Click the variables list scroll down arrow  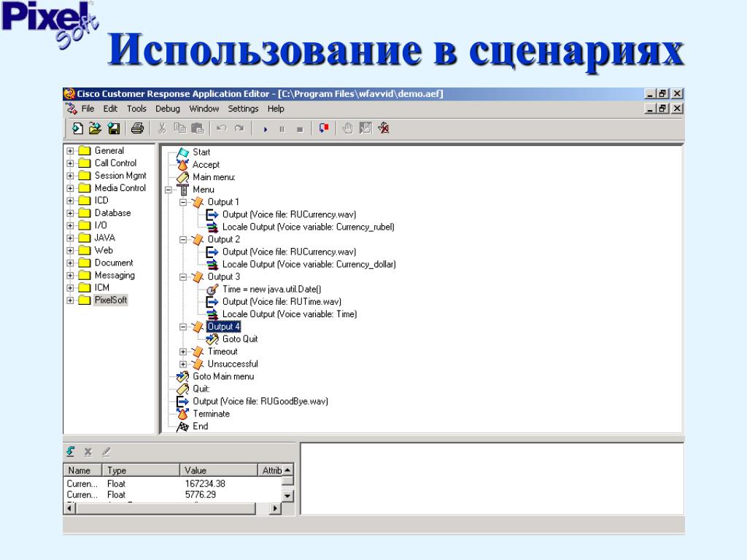coord(287,496)
